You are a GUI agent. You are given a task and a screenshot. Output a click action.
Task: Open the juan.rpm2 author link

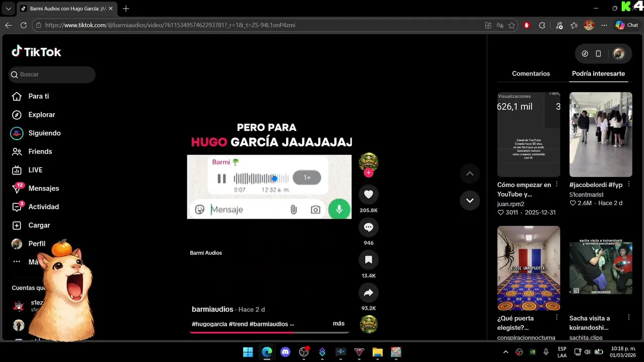[511, 204]
